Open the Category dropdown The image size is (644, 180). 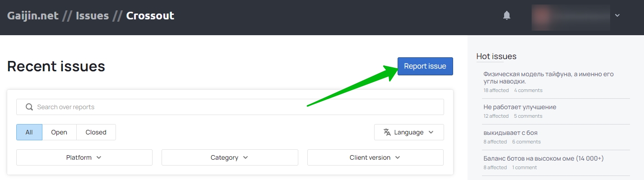tap(230, 157)
